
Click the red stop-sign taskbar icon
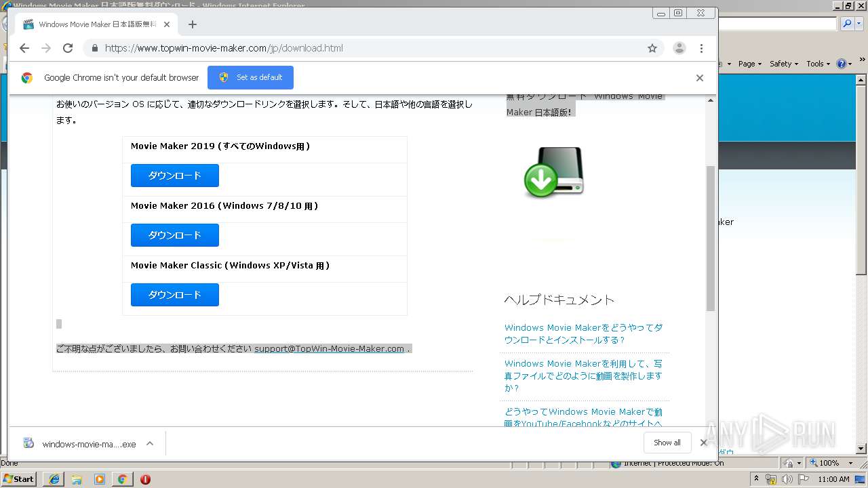pyautogui.click(x=145, y=479)
